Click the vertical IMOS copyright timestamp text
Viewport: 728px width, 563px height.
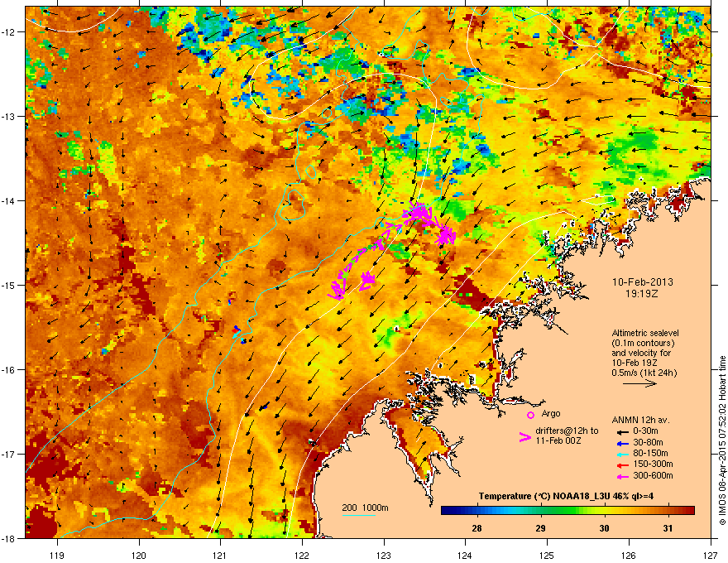(722, 440)
